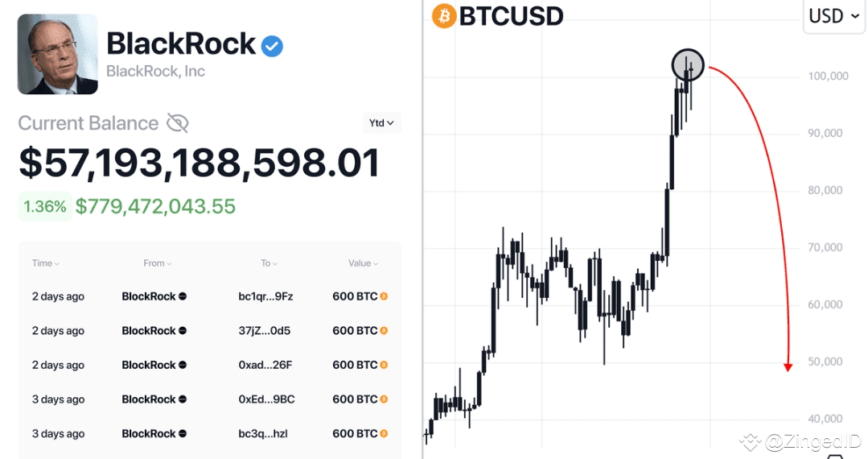
Task: Open the USD currency dropdown
Action: pyautogui.click(x=833, y=16)
